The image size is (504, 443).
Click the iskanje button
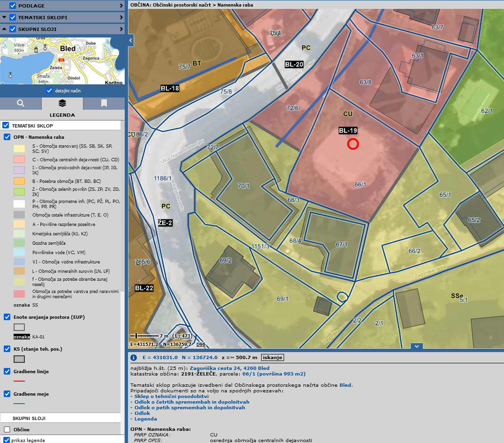(272, 358)
